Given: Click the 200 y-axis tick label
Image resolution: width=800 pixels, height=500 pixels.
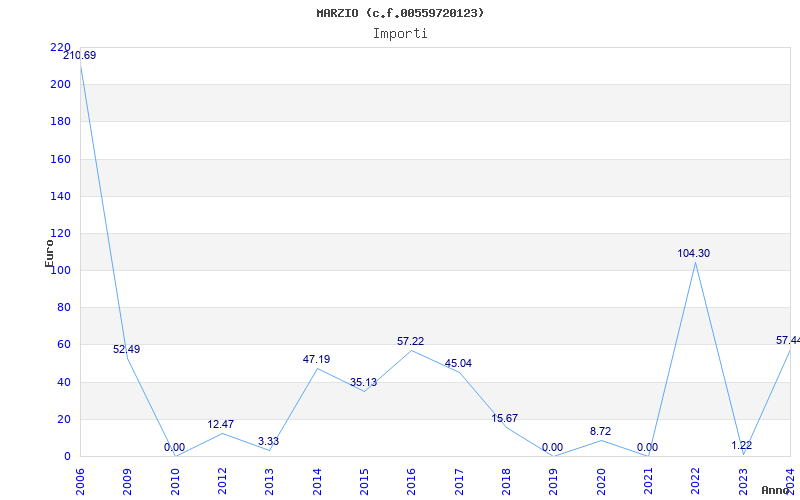Looking at the screenshot, I should pyautogui.click(x=60, y=85).
